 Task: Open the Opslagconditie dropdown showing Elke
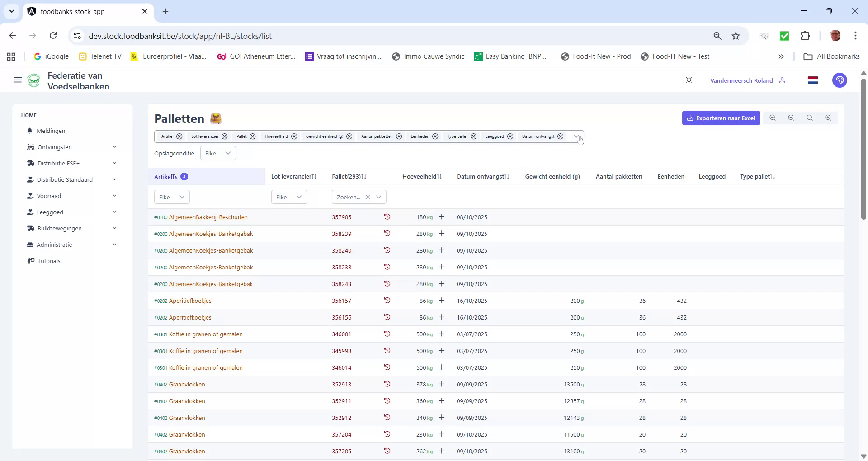pyautogui.click(x=217, y=153)
